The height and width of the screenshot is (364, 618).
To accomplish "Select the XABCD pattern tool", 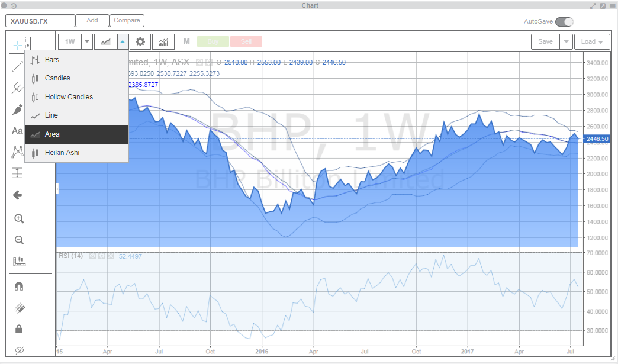I will [x=17, y=152].
